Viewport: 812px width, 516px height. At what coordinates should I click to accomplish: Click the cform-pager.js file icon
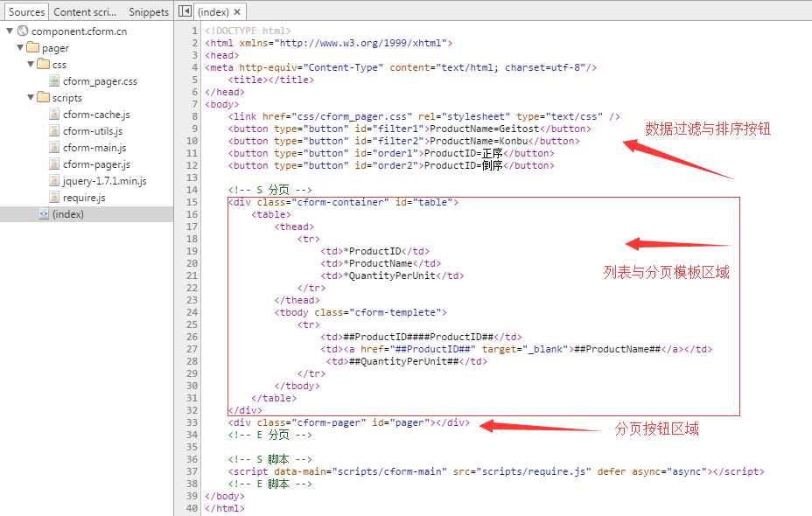54,164
